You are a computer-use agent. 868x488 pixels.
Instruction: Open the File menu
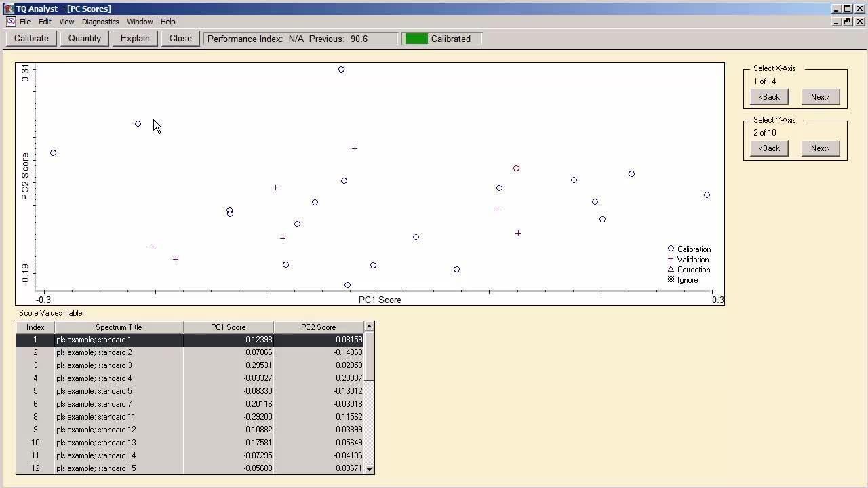[x=25, y=22]
